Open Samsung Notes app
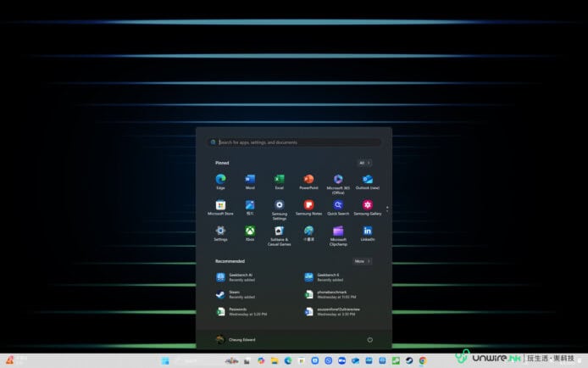Viewport: 588px width, 368px height. [x=308, y=205]
